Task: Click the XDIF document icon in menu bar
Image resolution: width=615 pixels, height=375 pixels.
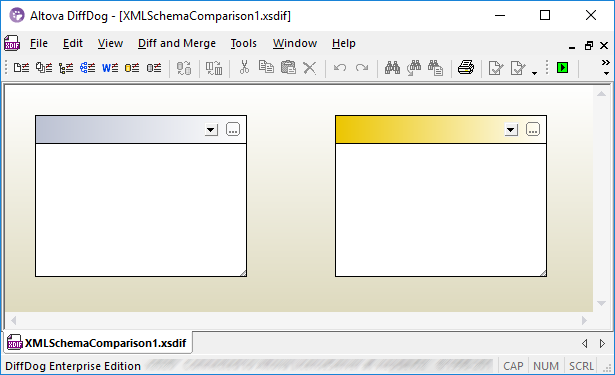Action: [12, 43]
